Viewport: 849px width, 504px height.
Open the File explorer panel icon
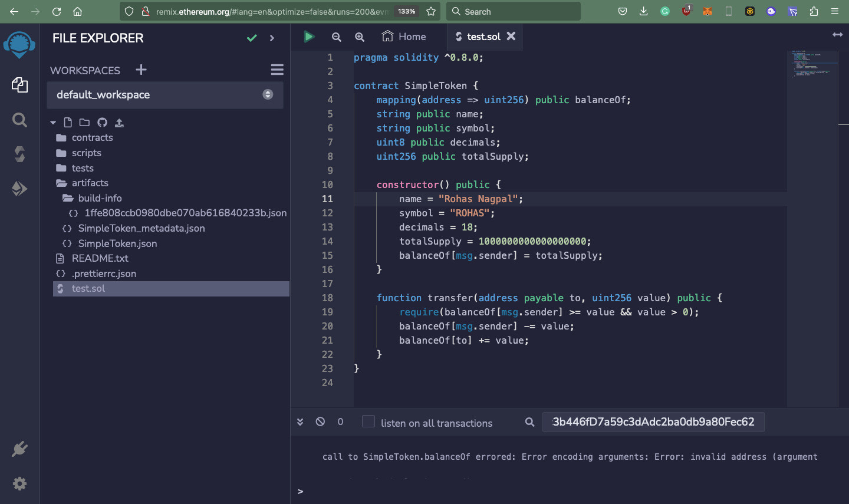(19, 85)
